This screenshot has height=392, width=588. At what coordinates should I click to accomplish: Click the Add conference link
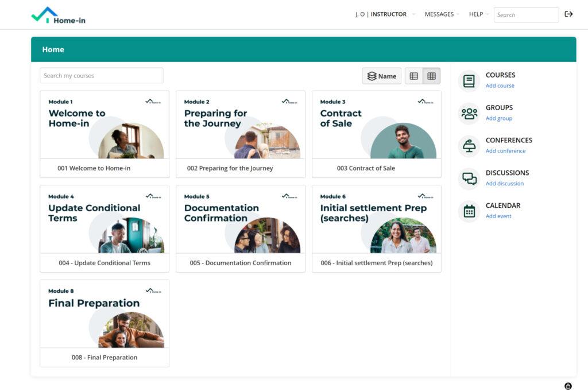click(505, 151)
